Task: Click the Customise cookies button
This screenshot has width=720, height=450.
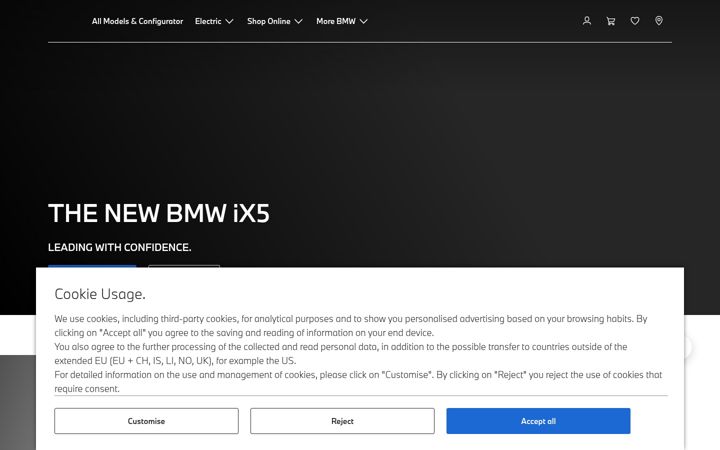Action: [x=146, y=421]
